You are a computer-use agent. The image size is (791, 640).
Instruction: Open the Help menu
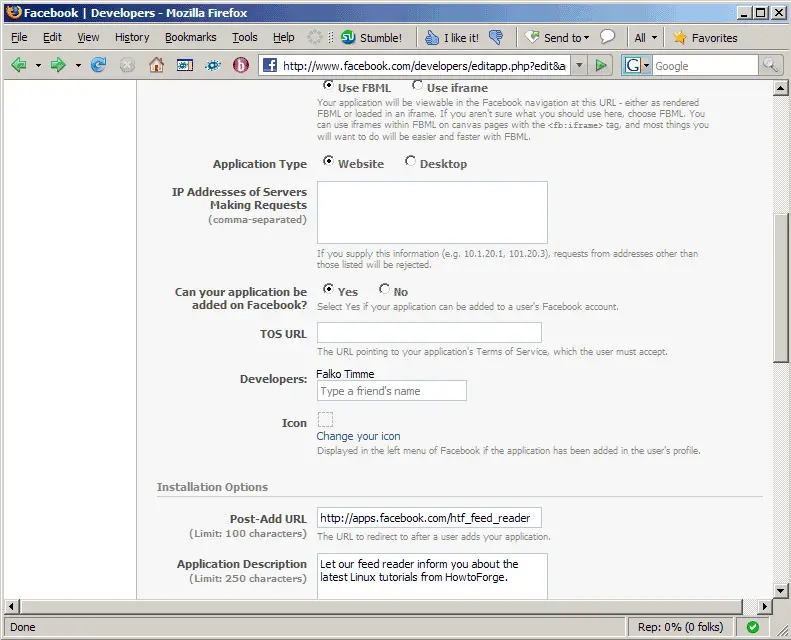[x=284, y=37]
